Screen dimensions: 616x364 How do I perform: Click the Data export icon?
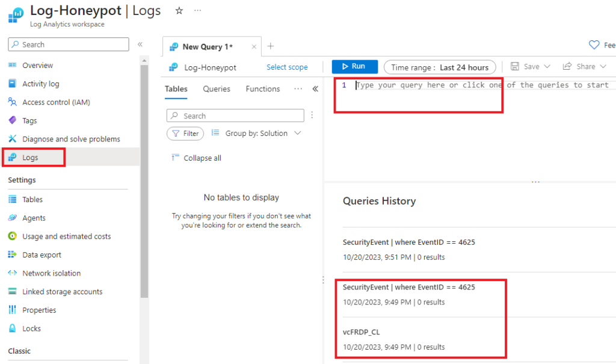click(x=12, y=254)
